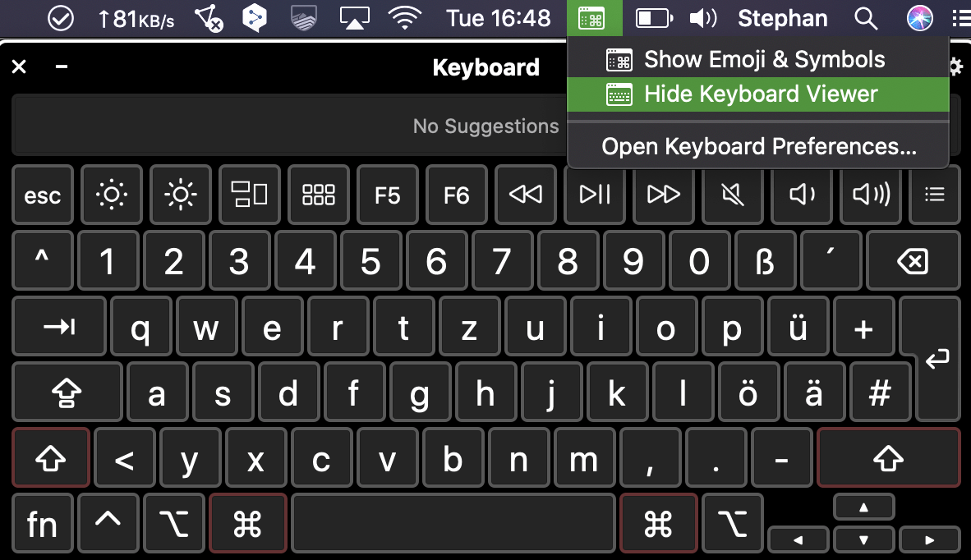Click the shield icon in menu bar
This screenshot has width=971, height=560.
tap(304, 19)
